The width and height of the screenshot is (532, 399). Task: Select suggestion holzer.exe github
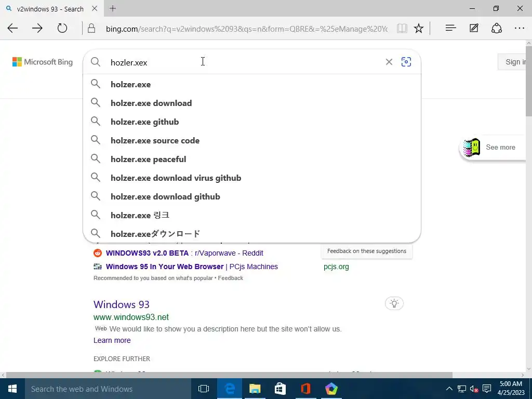click(252, 122)
